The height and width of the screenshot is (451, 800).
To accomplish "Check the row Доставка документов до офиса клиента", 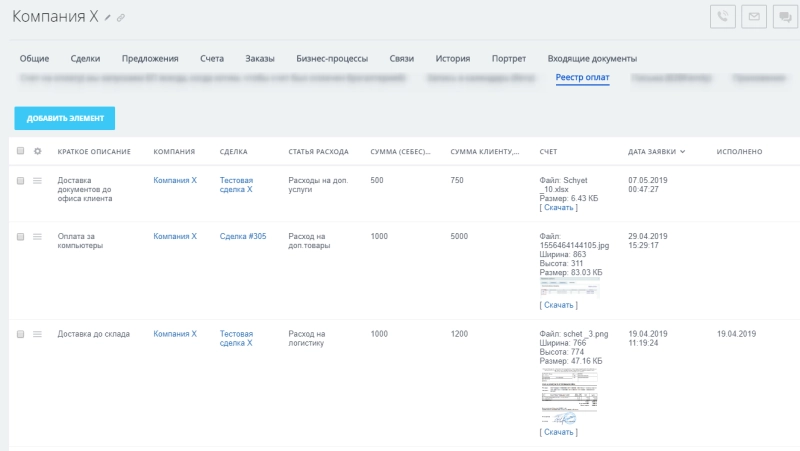I will (20, 181).
